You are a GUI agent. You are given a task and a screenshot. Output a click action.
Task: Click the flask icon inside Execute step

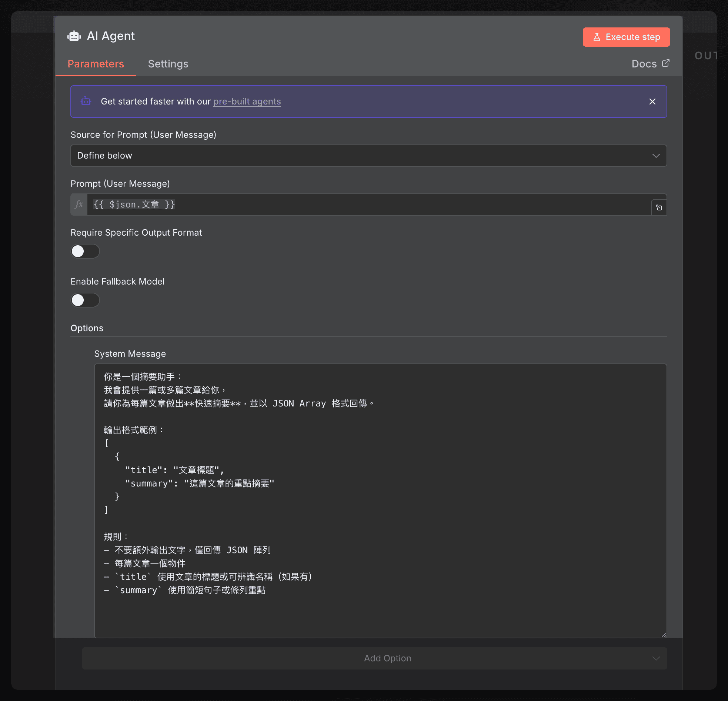[597, 37]
